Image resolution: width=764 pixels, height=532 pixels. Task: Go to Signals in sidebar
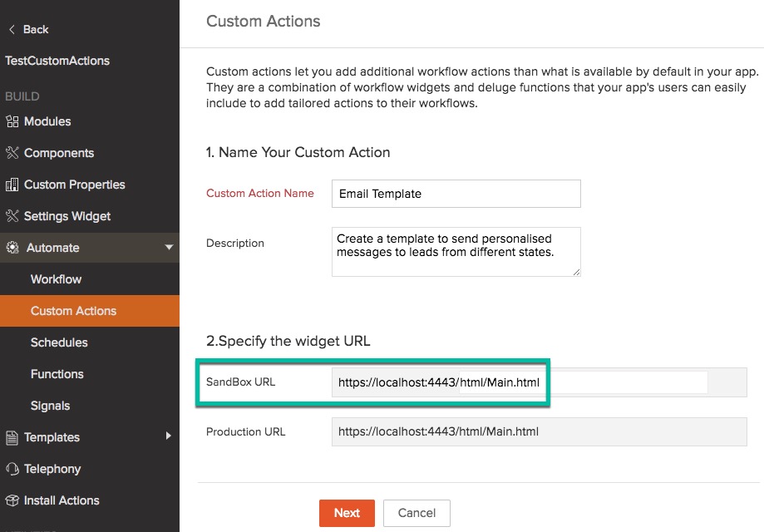point(50,406)
